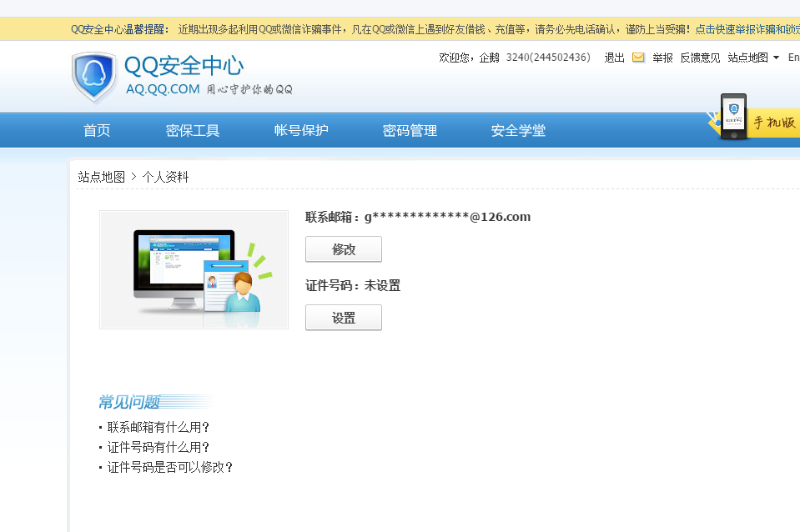
Task: Click the 退出 logout link
Action: pyautogui.click(x=614, y=58)
